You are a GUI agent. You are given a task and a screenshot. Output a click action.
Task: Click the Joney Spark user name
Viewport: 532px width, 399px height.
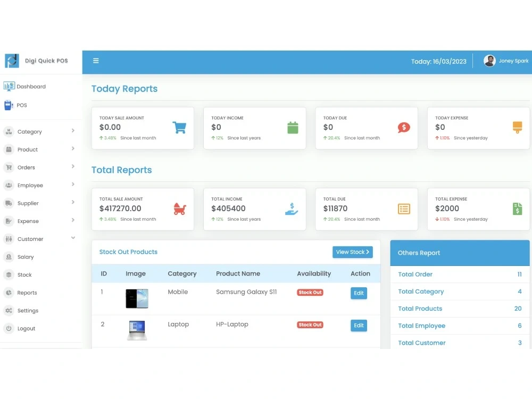pos(513,61)
